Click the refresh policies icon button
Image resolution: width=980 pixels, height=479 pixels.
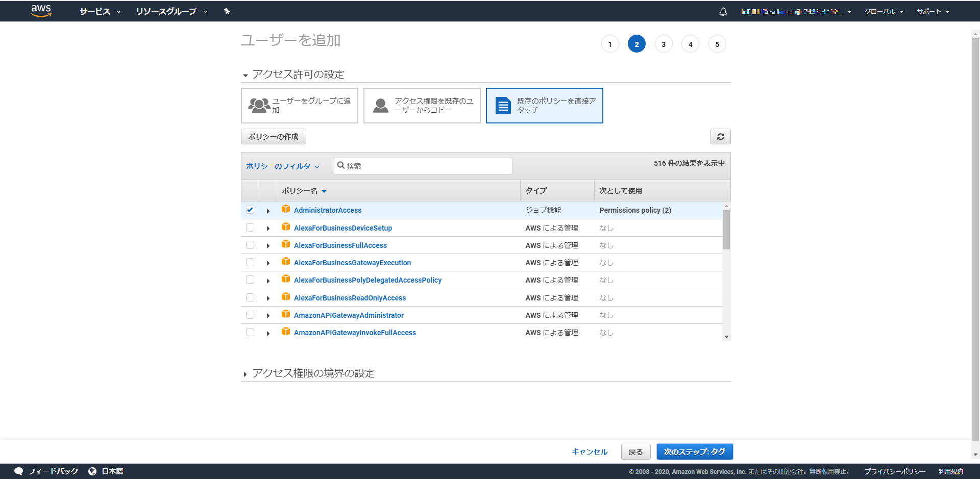720,137
